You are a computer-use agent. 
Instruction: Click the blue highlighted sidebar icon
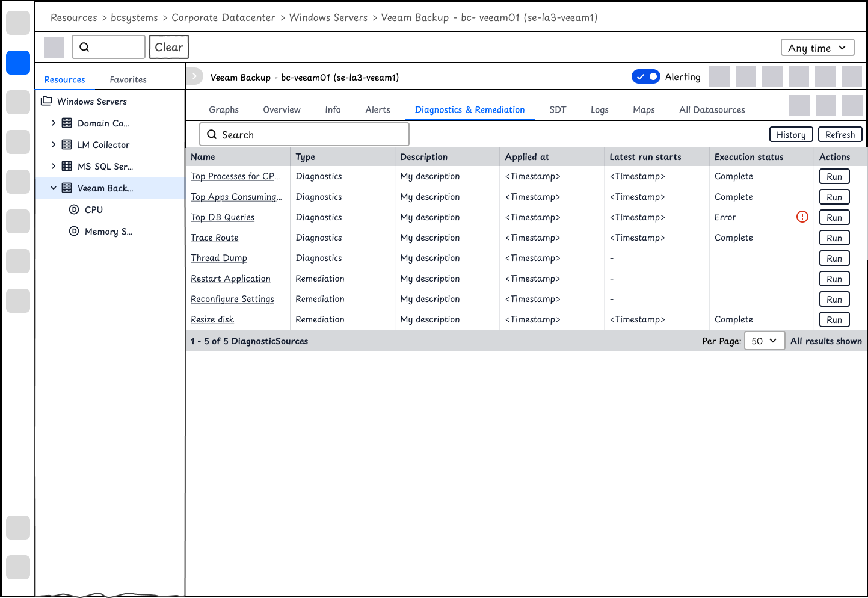(18, 63)
